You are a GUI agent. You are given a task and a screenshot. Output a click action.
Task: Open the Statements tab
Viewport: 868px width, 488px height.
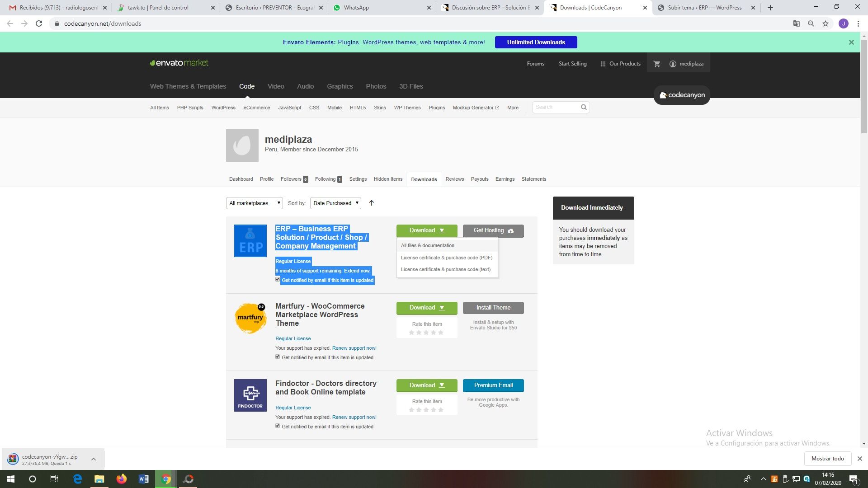click(534, 179)
